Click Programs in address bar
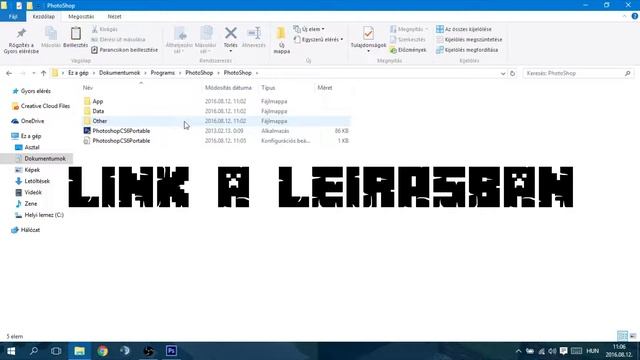Screen dimensions: 640x360 point(162,73)
